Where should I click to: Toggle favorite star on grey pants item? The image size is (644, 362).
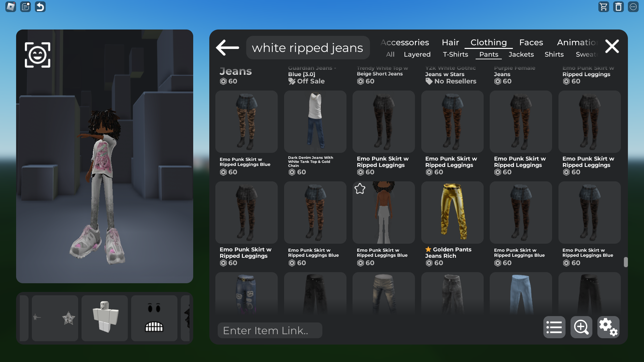[360, 189]
